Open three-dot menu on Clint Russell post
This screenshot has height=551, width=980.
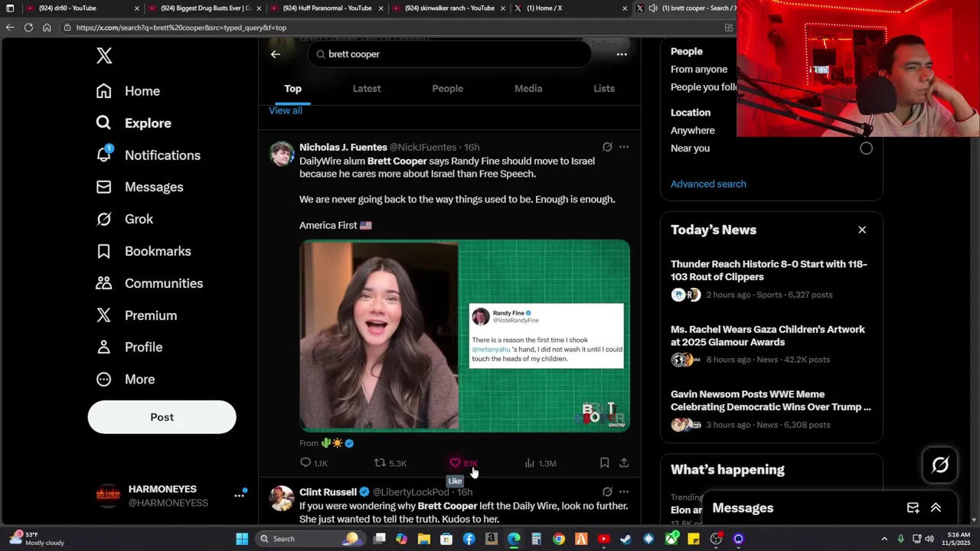[624, 492]
